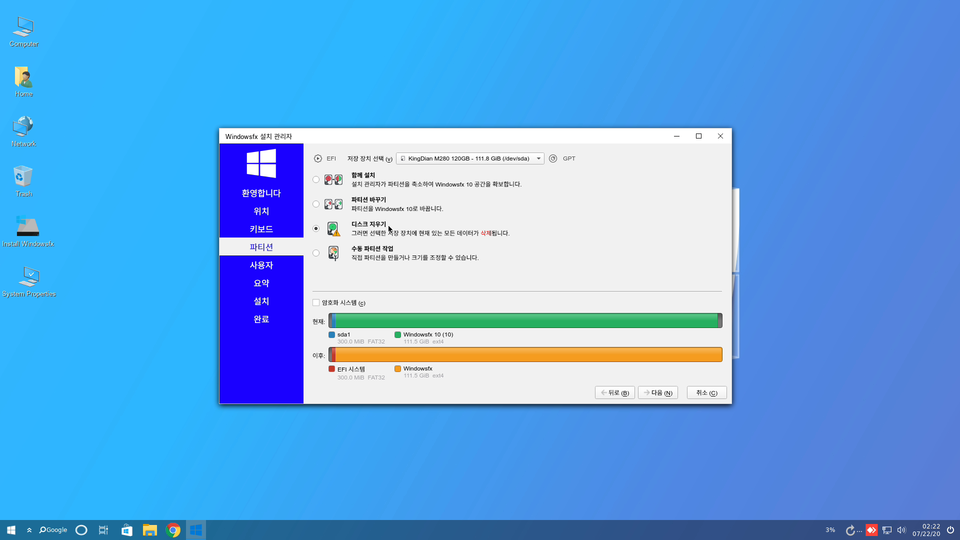Click the manual partitioning disk icon
Screen dimensions: 960x540
[334, 253]
